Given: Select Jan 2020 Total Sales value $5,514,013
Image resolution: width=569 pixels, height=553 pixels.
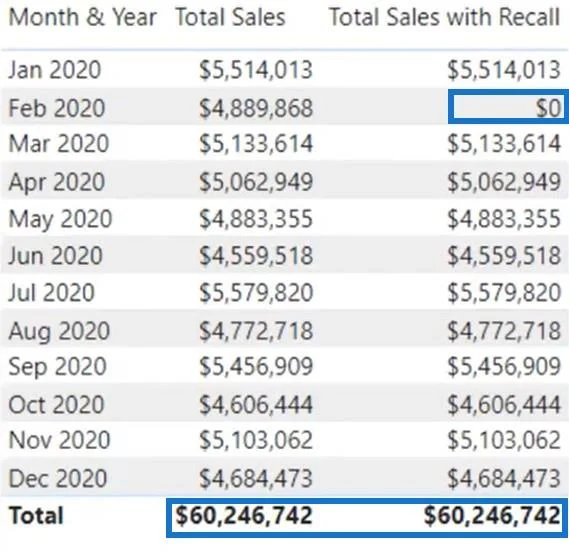Looking at the screenshot, I should 256,70.
